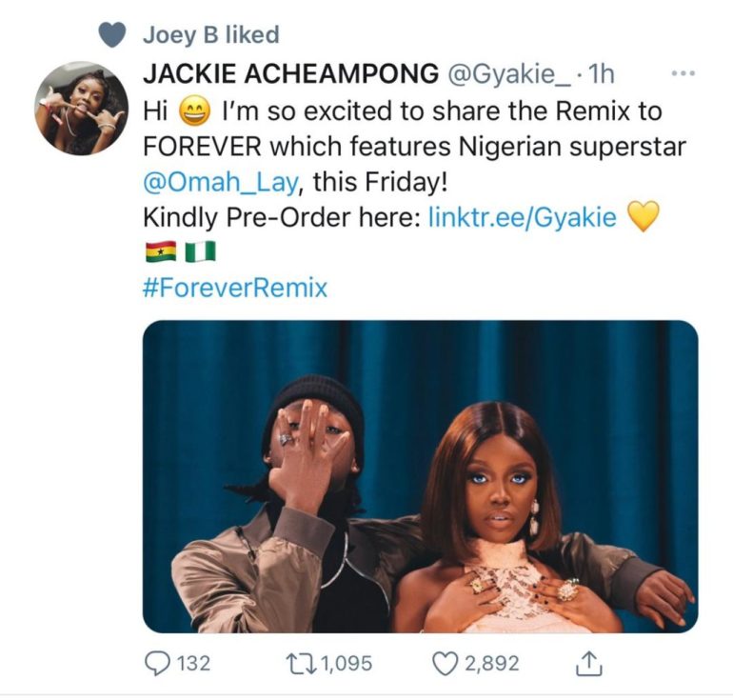Click the reply speech bubble icon

point(158,663)
